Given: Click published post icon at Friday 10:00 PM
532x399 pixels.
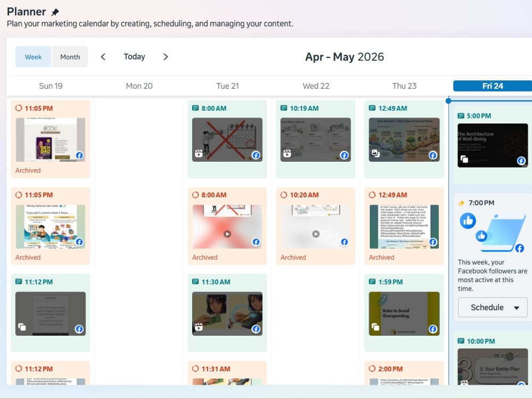Looking at the screenshot, I should (x=461, y=341).
